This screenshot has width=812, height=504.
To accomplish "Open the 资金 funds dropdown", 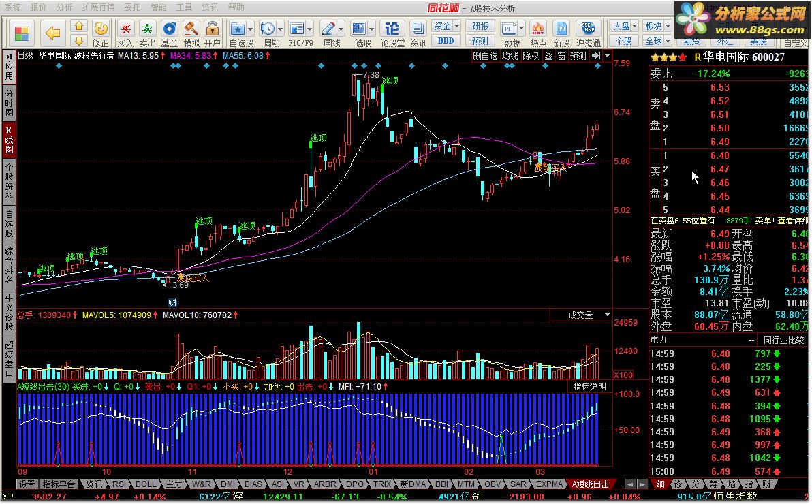I will click(446, 26).
